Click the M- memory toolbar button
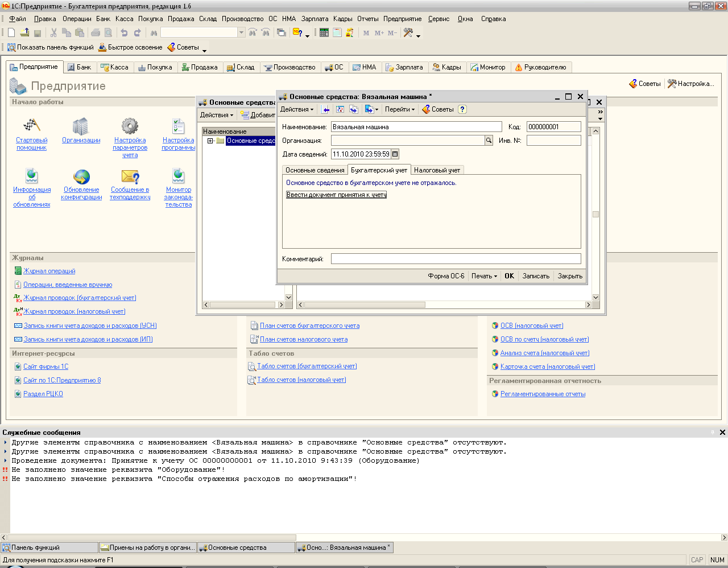This screenshot has height=568, width=728. [x=392, y=33]
